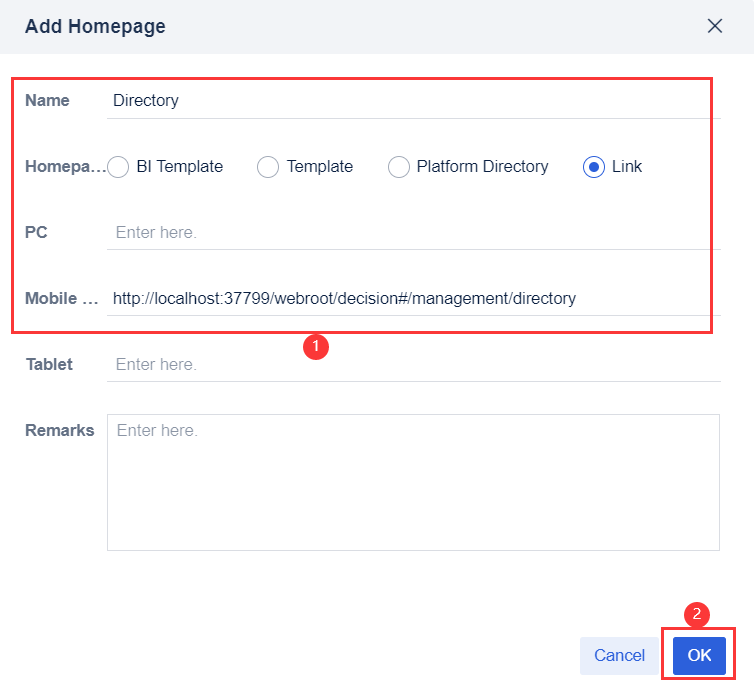This screenshot has width=754, height=683.
Task: Select the Link radio button
Action: 594,167
